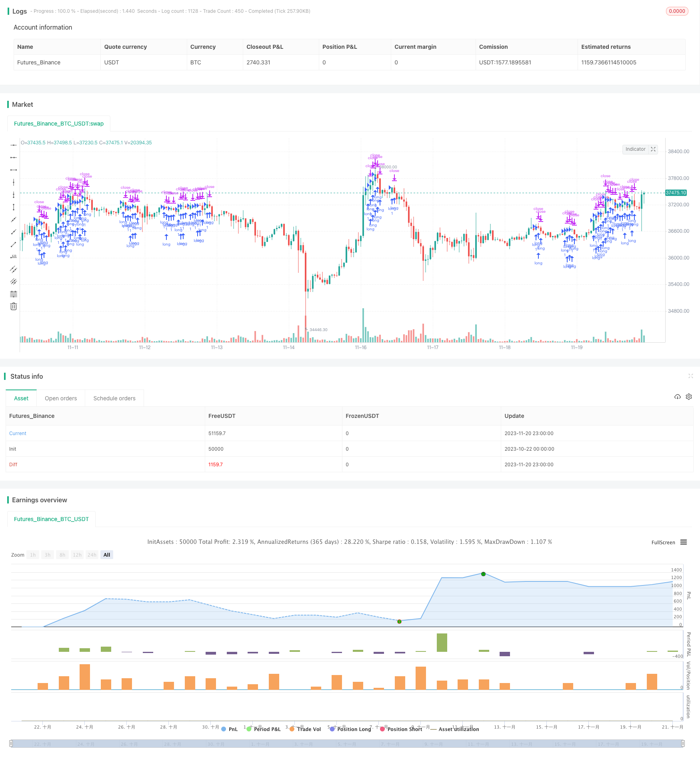
Task: Toggle the Asset utilization series in legend
Action: click(454, 729)
